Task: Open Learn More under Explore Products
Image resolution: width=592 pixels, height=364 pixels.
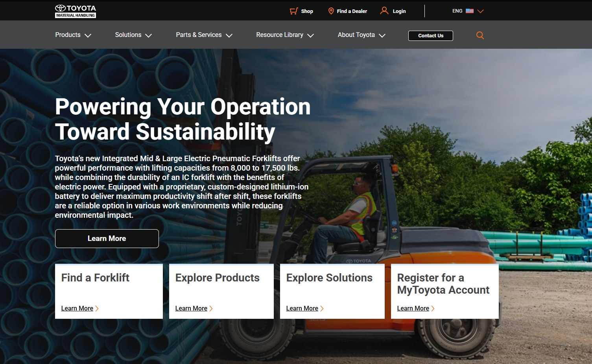Action: (x=191, y=309)
